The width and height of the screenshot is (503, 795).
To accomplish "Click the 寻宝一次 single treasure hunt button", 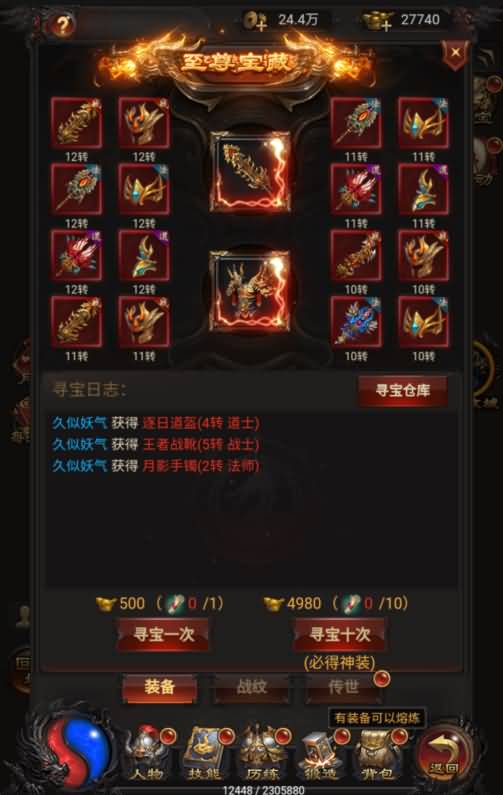I will click(x=163, y=634).
